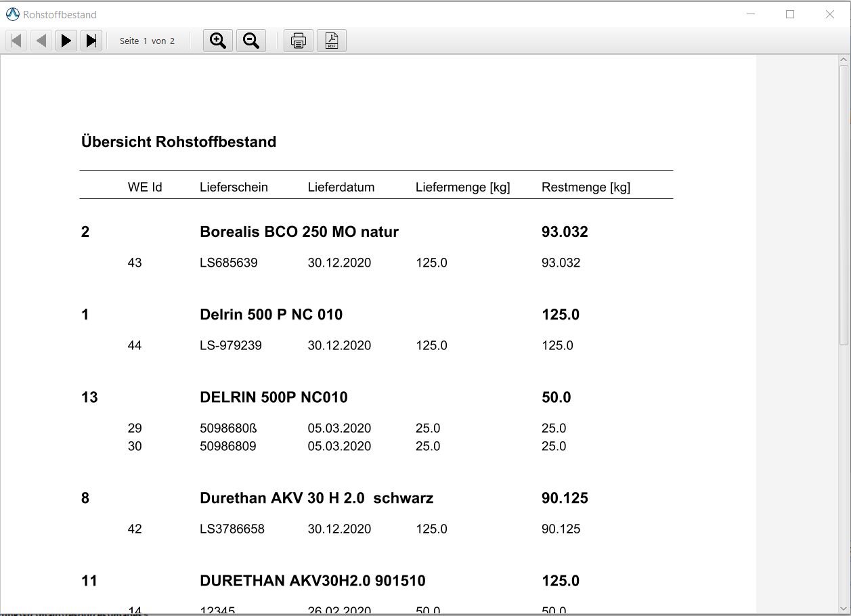Screen dimensions: 851x616
Task: Jump to the last page
Action: click(91, 41)
